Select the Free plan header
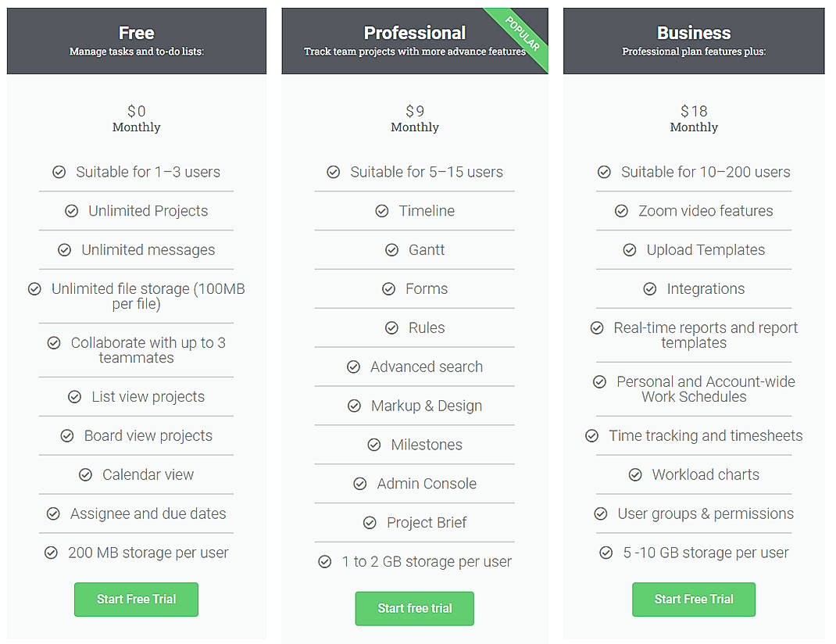Viewport: 836px width, 644px height. pos(136,39)
